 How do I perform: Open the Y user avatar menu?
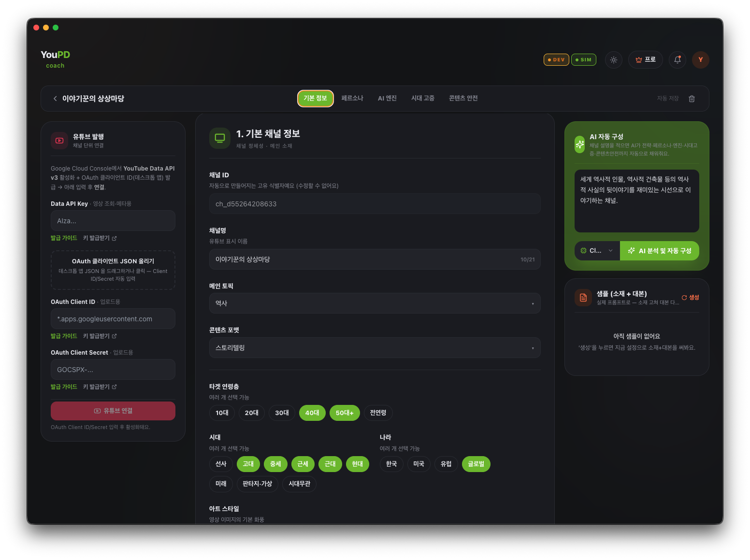tap(701, 60)
